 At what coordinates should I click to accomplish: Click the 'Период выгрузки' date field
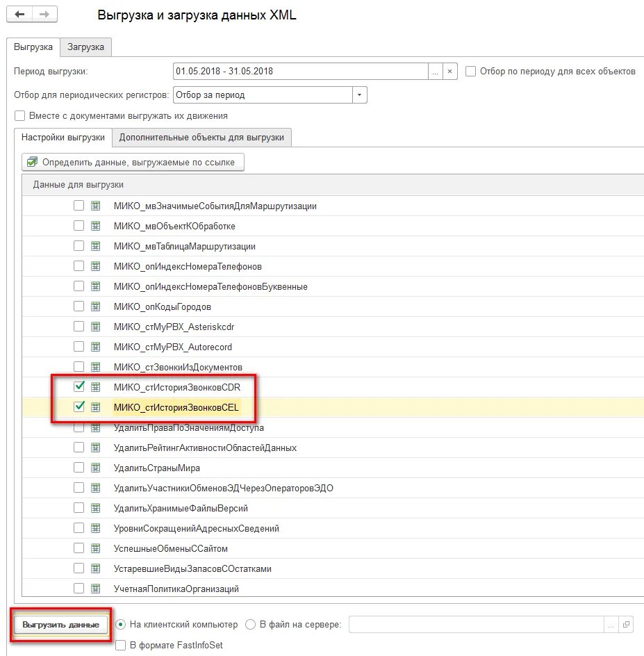(301, 72)
